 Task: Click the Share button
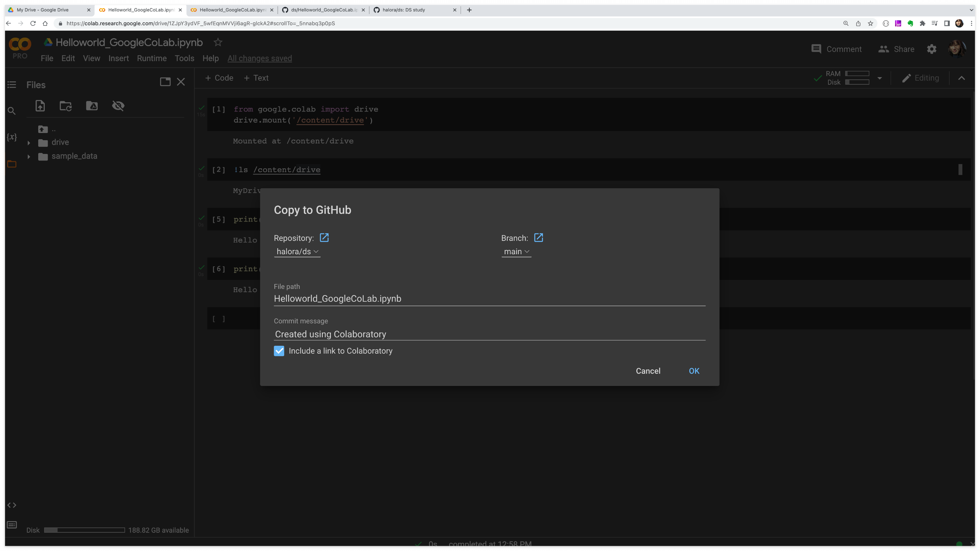tap(896, 49)
